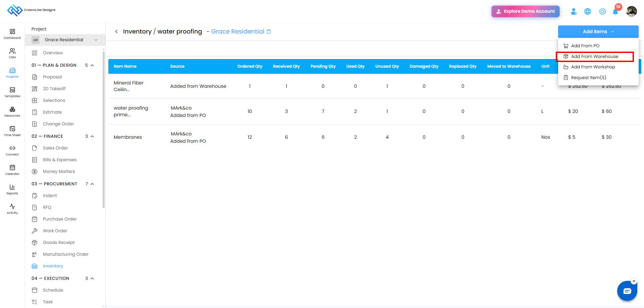Open the Dashboard sidebar icon
Viewport: 644px width, 308px height.
pyautogui.click(x=12, y=34)
